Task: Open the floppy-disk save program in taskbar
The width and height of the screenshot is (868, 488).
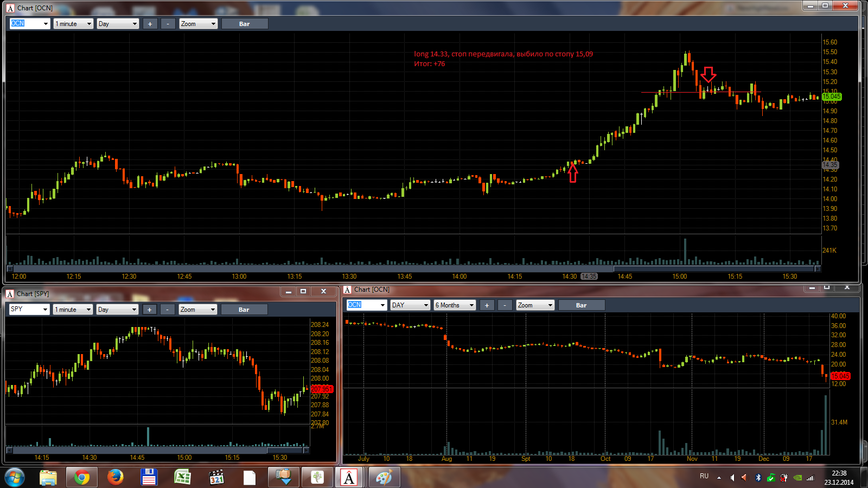Action: (149, 478)
